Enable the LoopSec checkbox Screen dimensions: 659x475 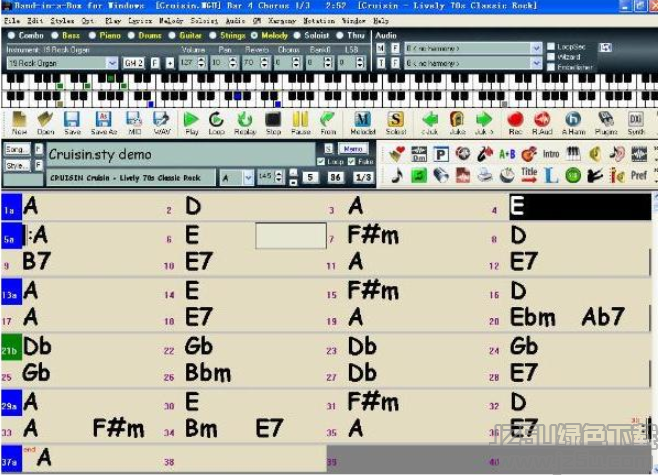click(x=551, y=47)
